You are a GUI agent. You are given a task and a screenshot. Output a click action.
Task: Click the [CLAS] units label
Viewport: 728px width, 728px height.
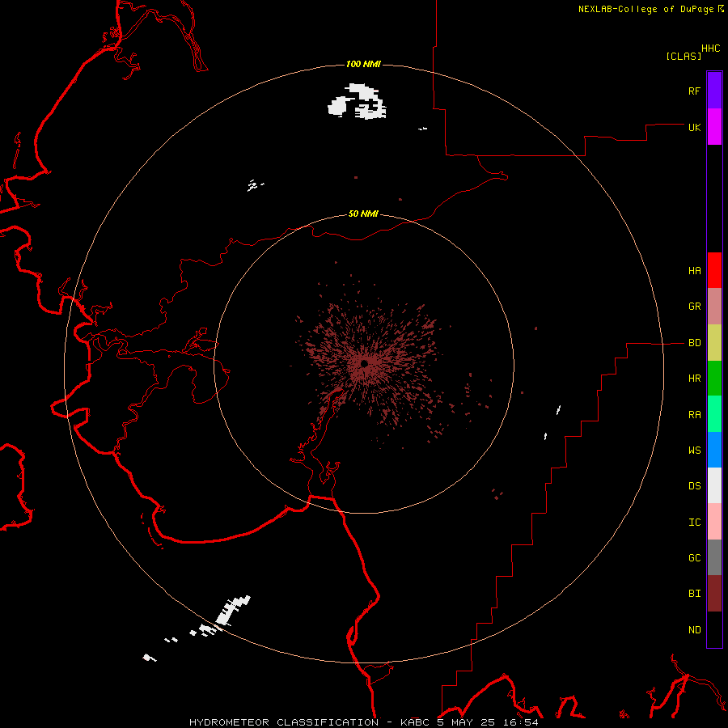coord(684,56)
